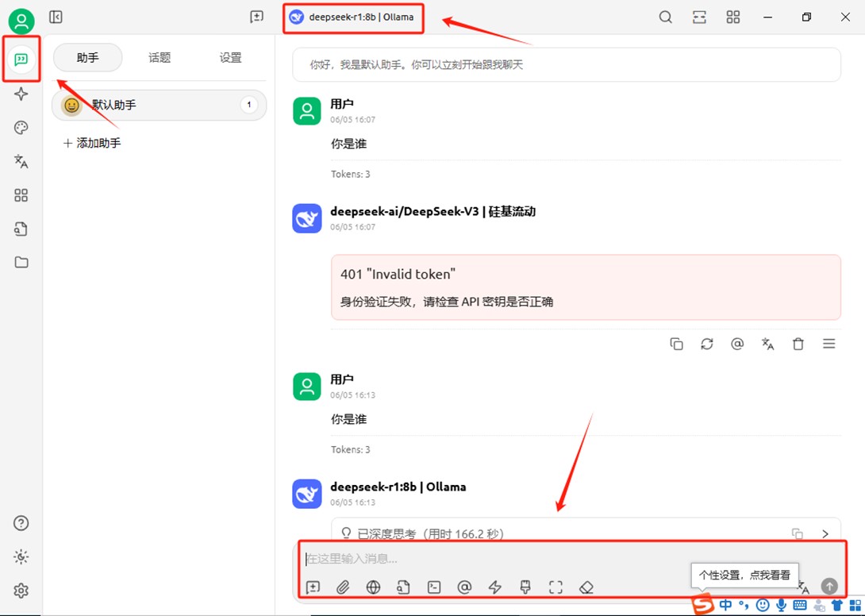Toggle light/dark theme in sidebar
This screenshot has height=616, width=865.
(21, 556)
